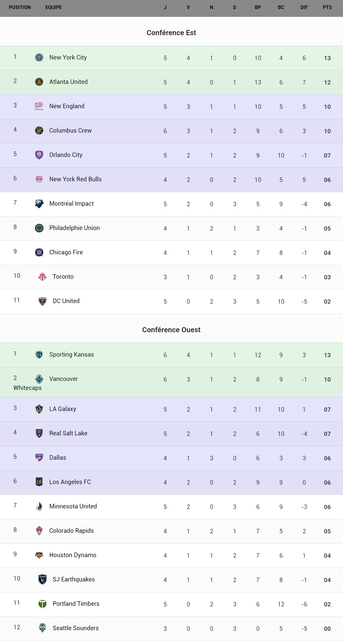Click the Portland Timbers green logo
This screenshot has width=343, height=644.
tap(42, 604)
